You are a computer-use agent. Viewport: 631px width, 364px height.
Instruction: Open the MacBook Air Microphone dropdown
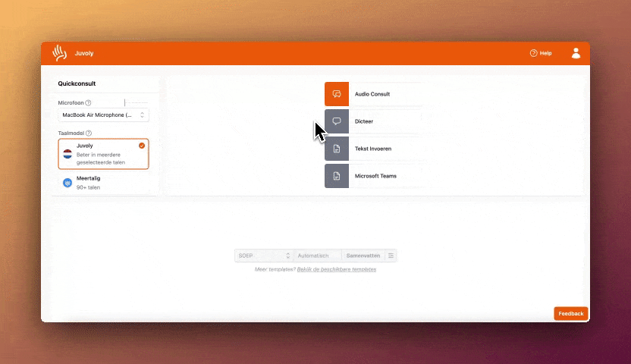point(103,115)
